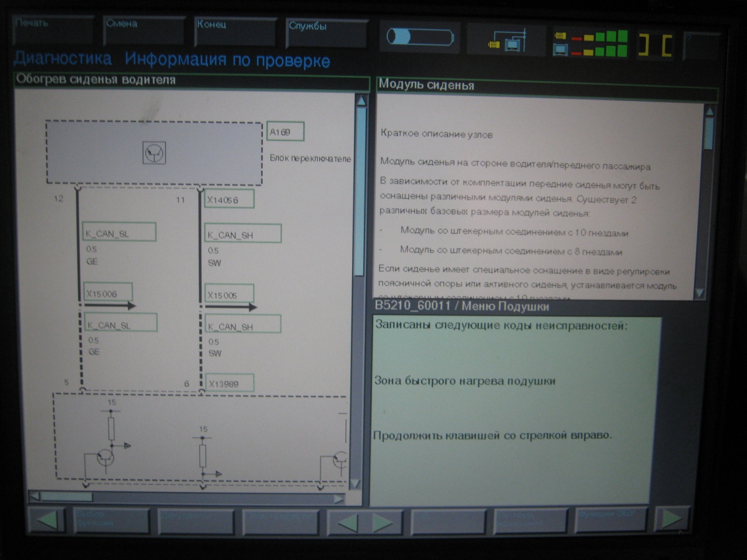Click the Выбор функции button
Viewport: 747px width, 560px height.
click(x=111, y=520)
